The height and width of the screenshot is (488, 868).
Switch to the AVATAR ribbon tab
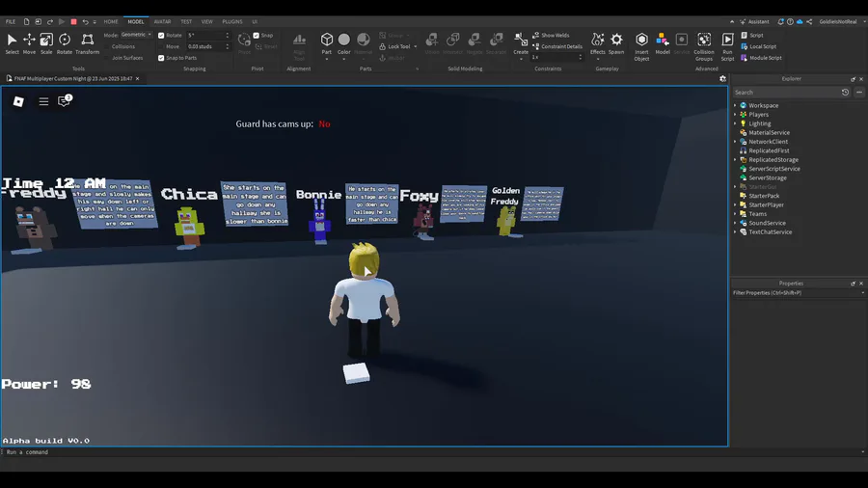162,21
